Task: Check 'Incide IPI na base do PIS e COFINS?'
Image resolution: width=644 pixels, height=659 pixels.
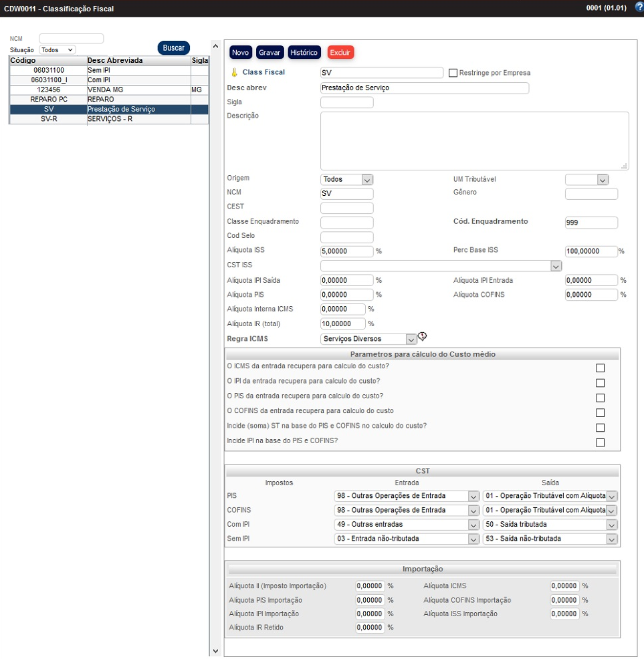Action: pyautogui.click(x=600, y=442)
